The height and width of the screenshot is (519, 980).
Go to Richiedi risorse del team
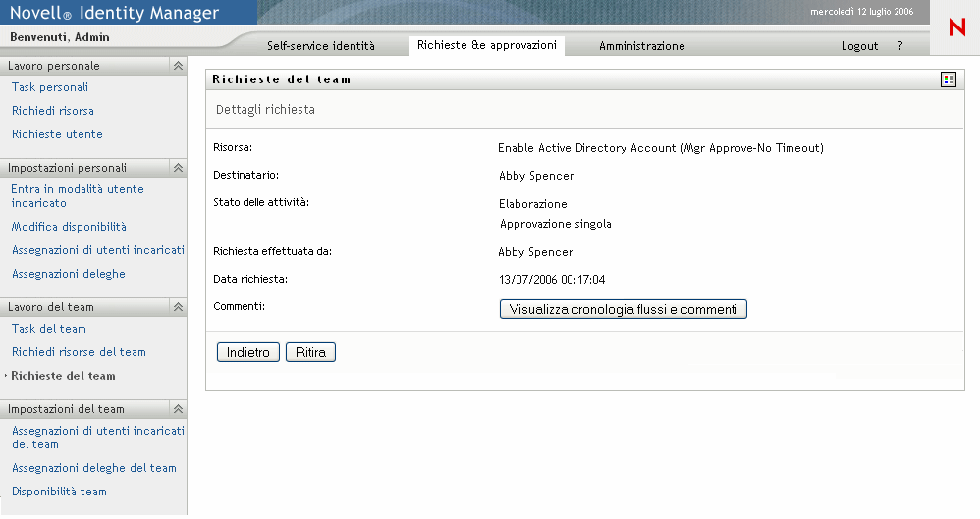79,352
